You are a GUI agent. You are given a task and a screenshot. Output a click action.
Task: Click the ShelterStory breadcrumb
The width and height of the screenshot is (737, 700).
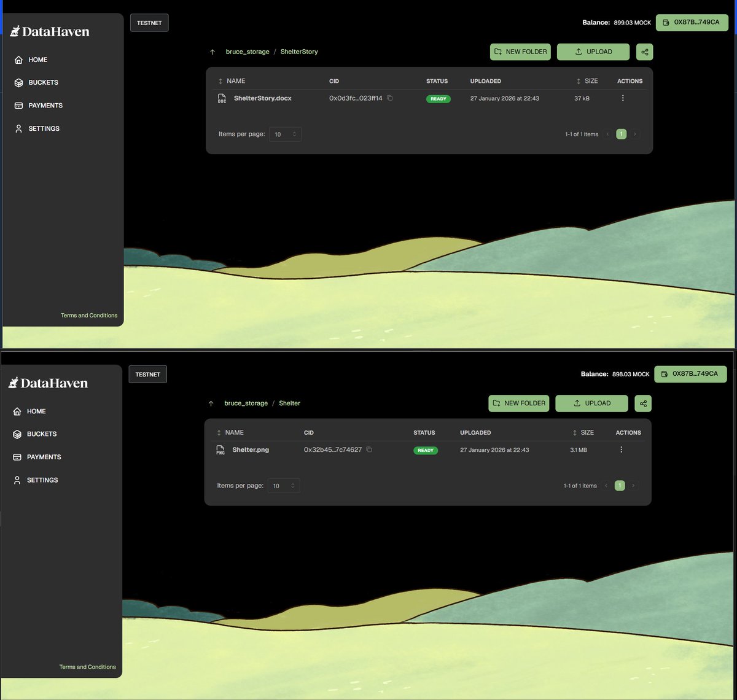tap(299, 52)
